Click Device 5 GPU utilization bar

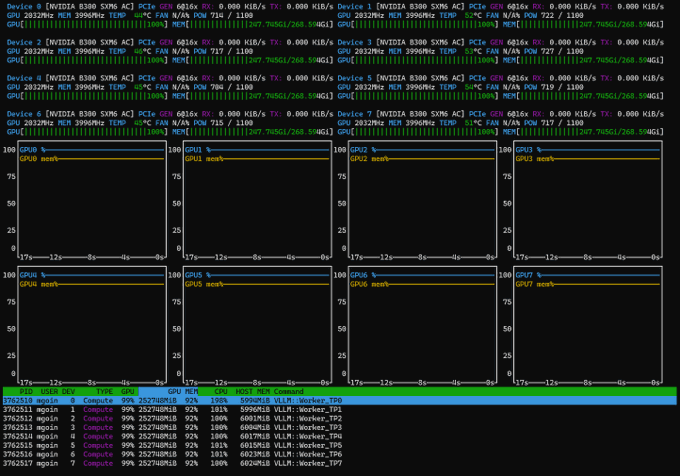418,96
